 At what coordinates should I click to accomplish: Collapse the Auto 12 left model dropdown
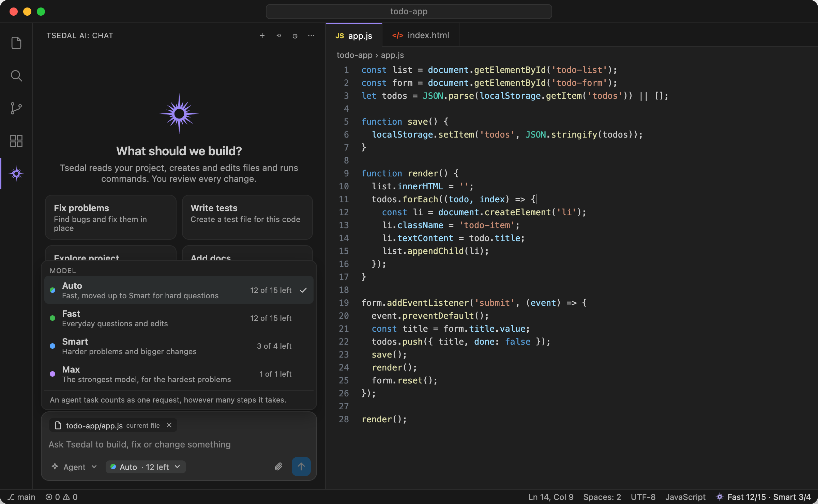(x=146, y=467)
